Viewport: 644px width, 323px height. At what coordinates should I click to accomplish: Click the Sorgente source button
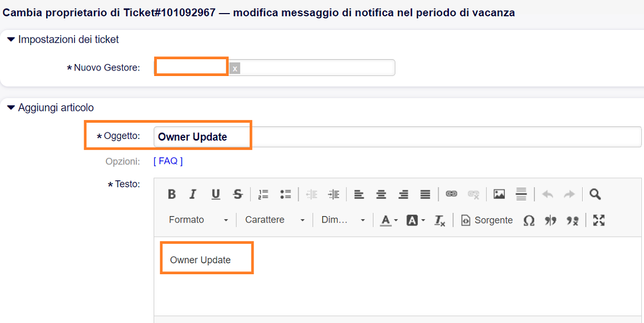pyautogui.click(x=487, y=220)
